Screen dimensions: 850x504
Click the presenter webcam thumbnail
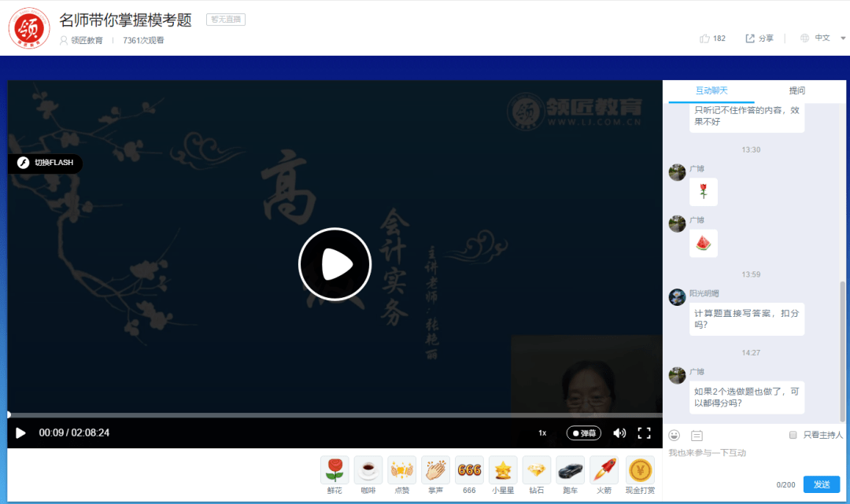(586, 374)
